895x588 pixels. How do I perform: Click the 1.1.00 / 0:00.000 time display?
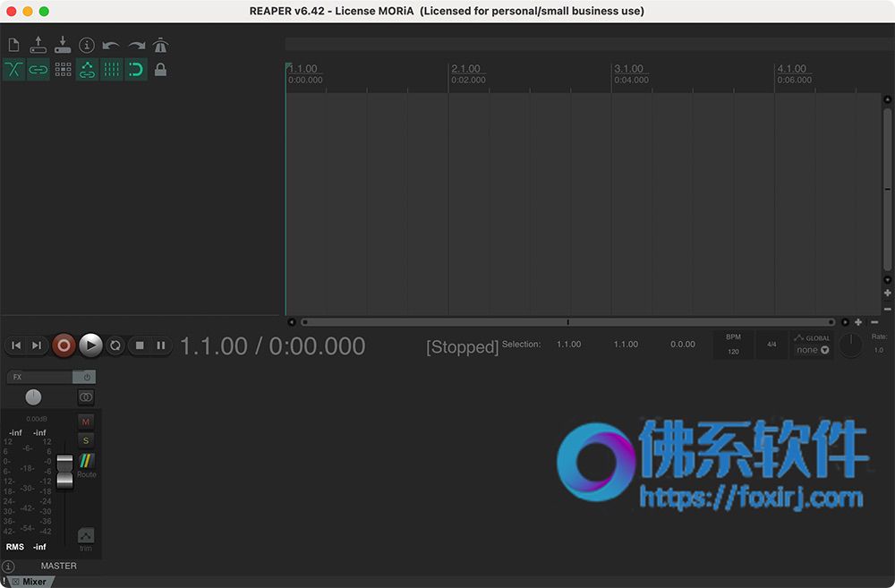click(x=273, y=346)
